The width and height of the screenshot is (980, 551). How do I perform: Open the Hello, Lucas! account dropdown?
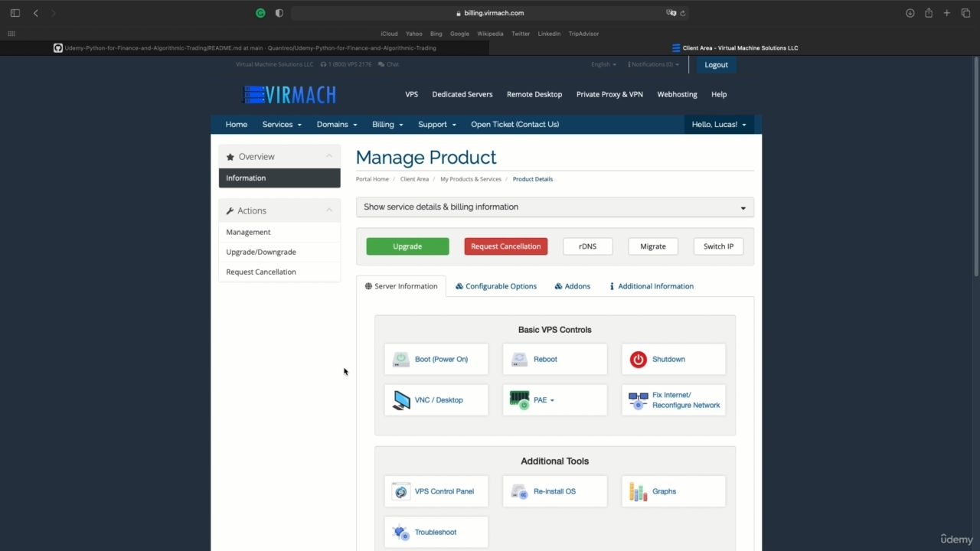(x=719, y=125)
